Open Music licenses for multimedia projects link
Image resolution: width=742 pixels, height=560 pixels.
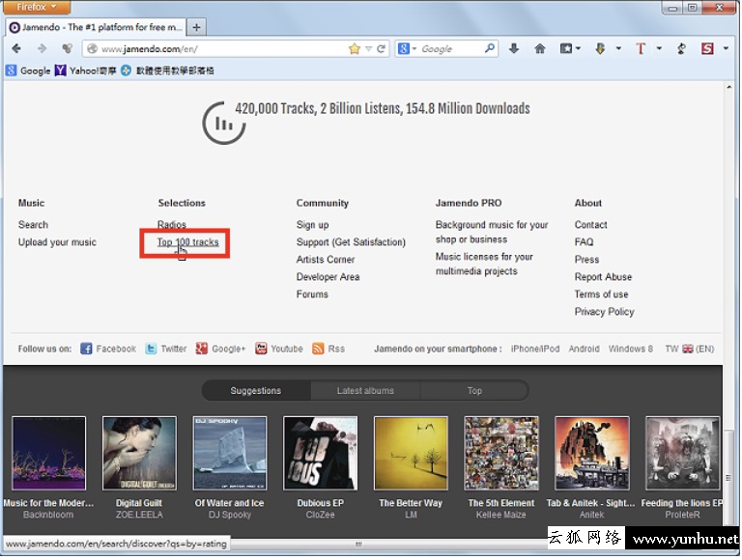[x=484, y=264]
